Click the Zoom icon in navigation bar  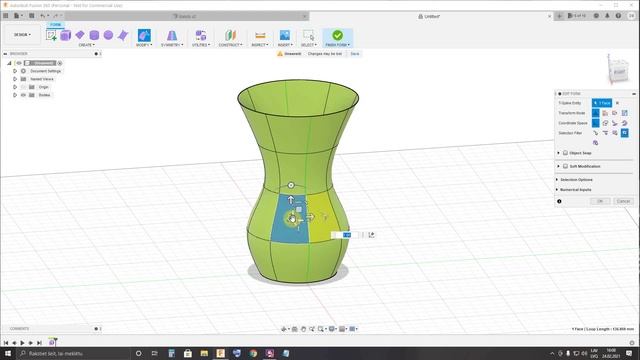(312, 329)
